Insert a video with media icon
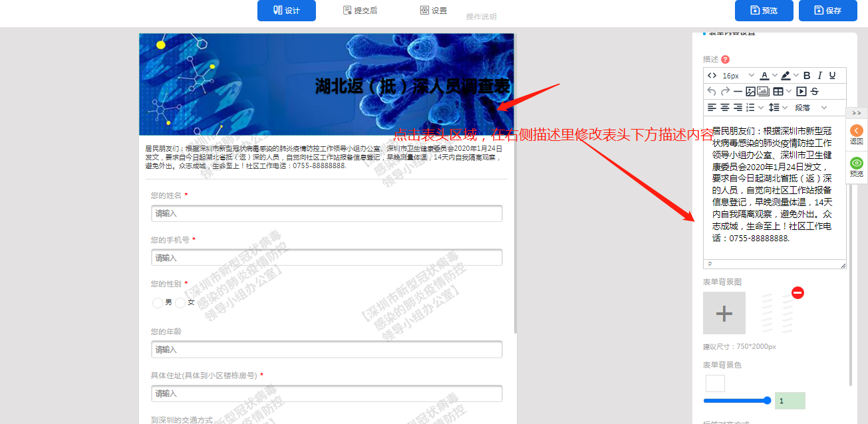Screen dimensions: 868x424 [x=801, y=91]
